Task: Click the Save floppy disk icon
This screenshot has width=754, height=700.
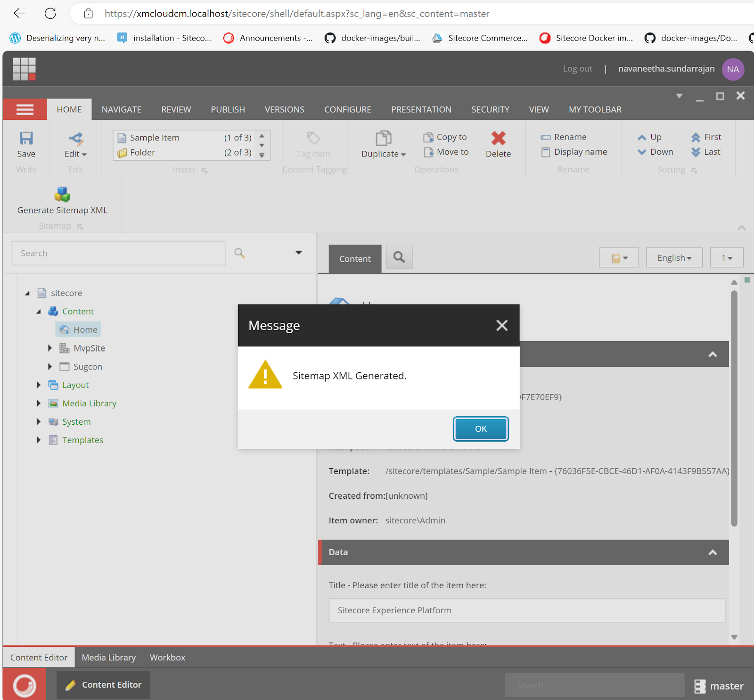Action: (26, 138)
